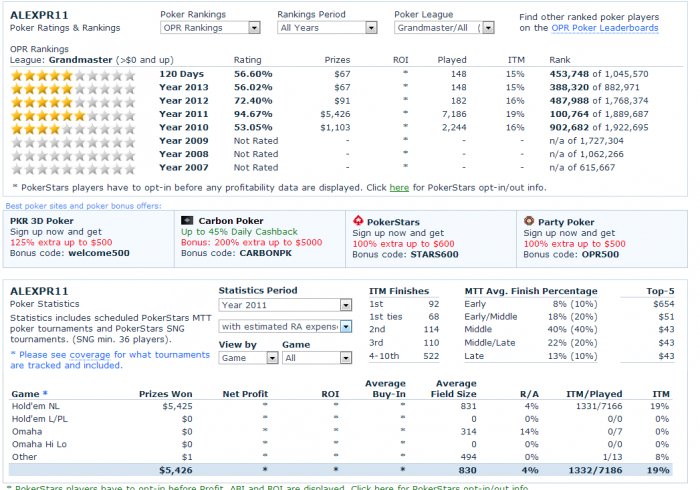
Task: Click the Carbon Poker logo icon
Action: (x=187, y=220)
